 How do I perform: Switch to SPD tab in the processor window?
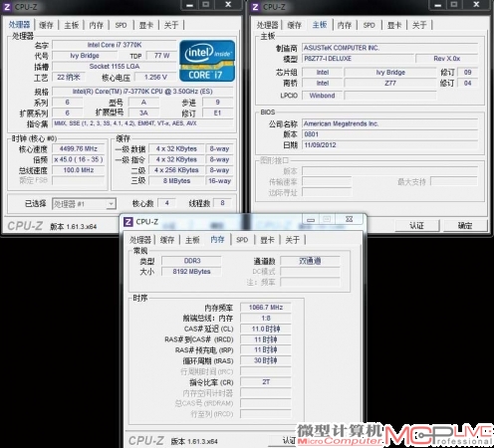[121, 25]
